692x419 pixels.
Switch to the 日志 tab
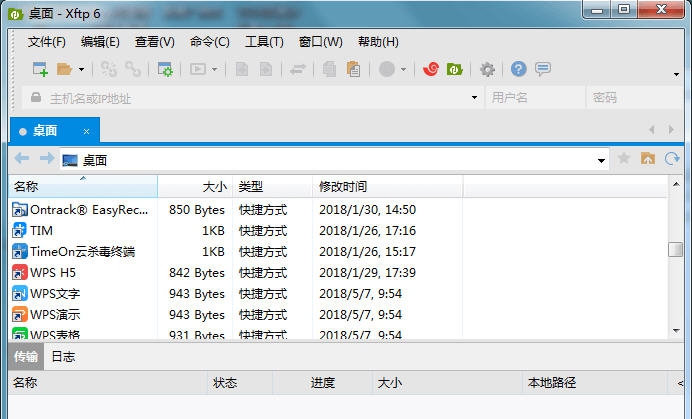coord(63,357)
